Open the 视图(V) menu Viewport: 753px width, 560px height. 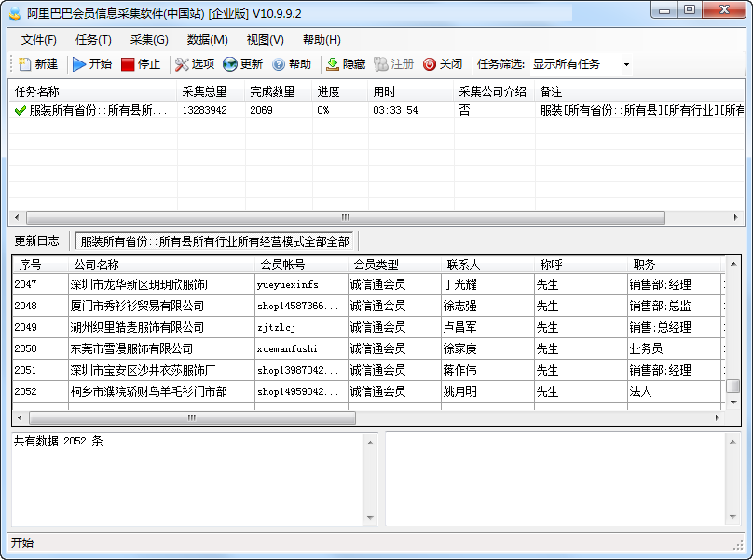(x=265, y=40)
